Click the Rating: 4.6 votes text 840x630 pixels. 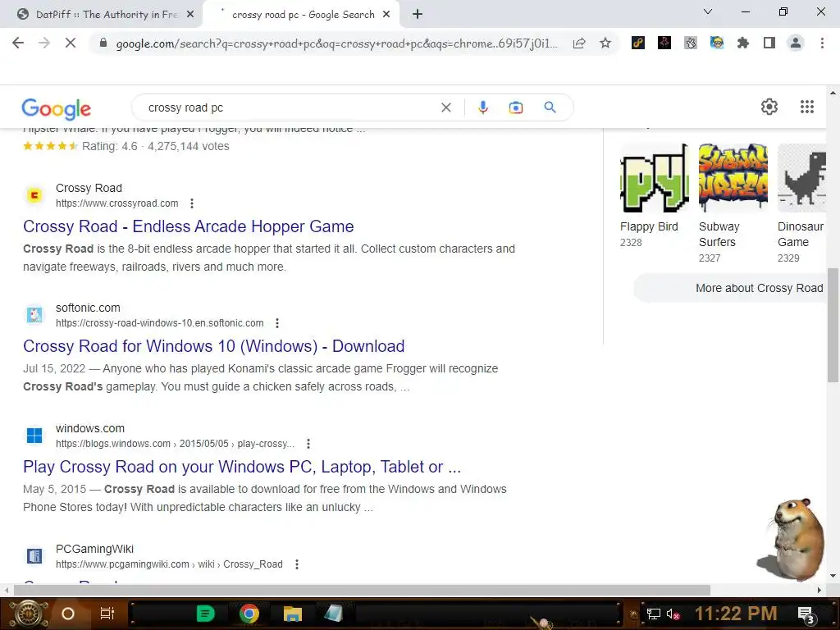pyautogui.click(x=155, y=146)
